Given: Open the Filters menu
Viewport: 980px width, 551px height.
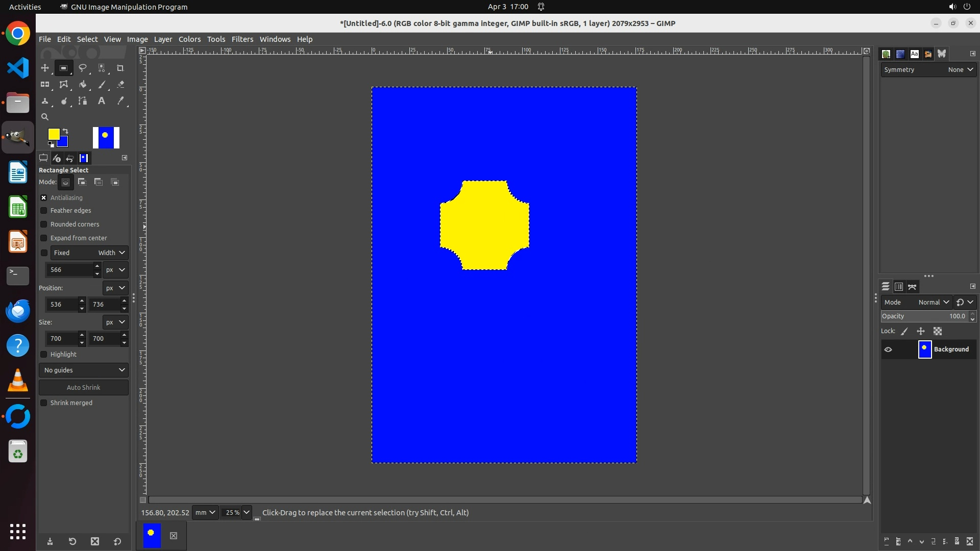Looking at the screenshot, I should (242, 39).
